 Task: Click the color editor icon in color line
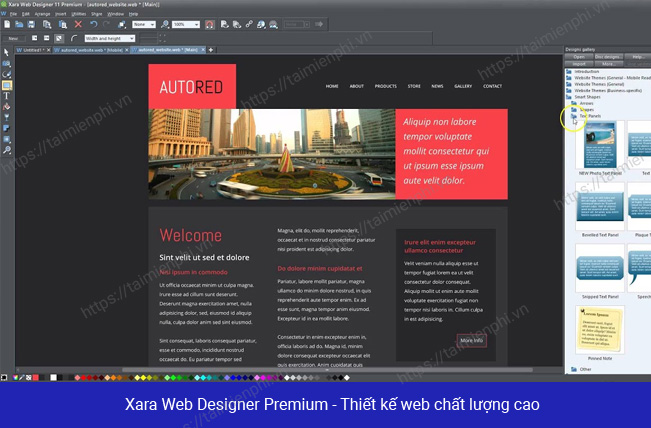15,377
